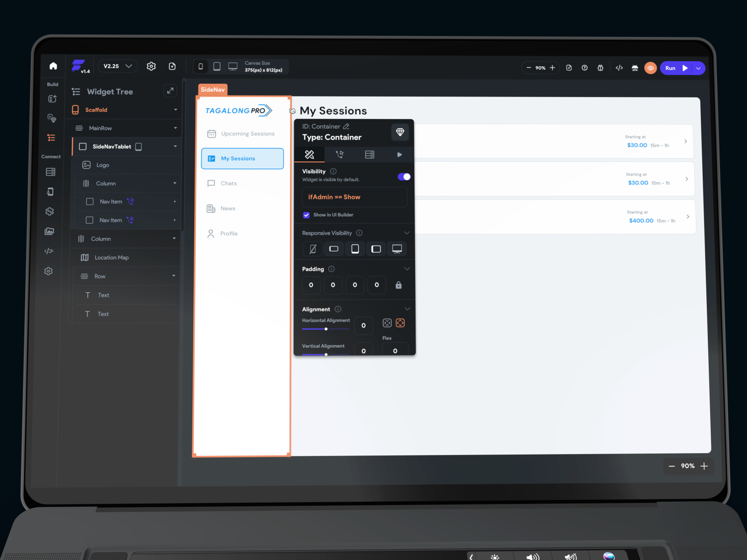The height and width of the screenshot is (560, 747).
Task: Open the ifAdmin == Show conditional editor
Action: [x=354, y=197]
